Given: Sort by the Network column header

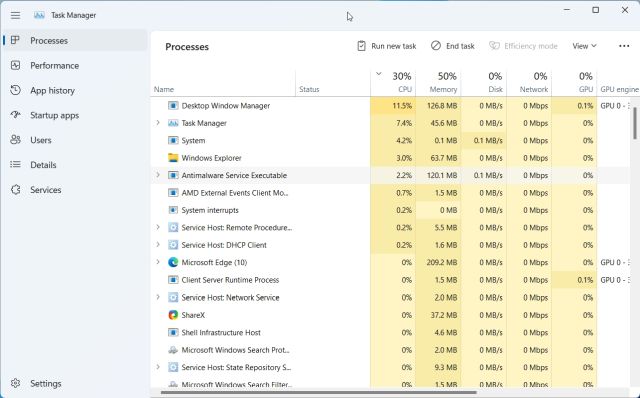Looking at the screenshot, I should [x=529, y=83].
